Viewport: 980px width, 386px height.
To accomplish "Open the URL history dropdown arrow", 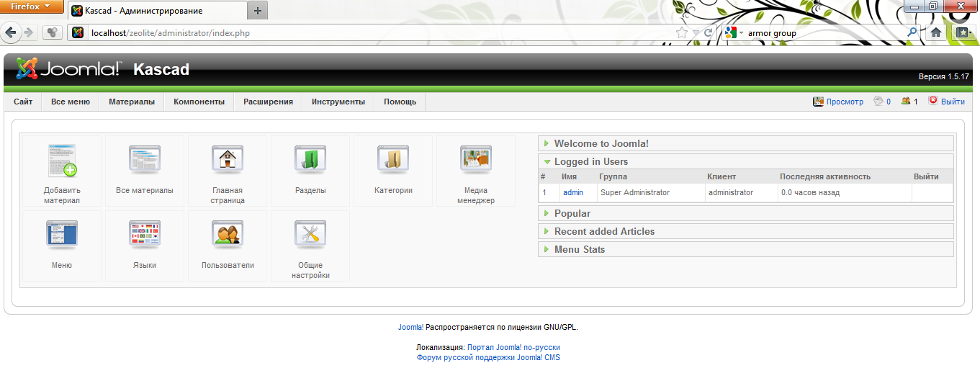I will pyautogui.click(x=696, y=32).
